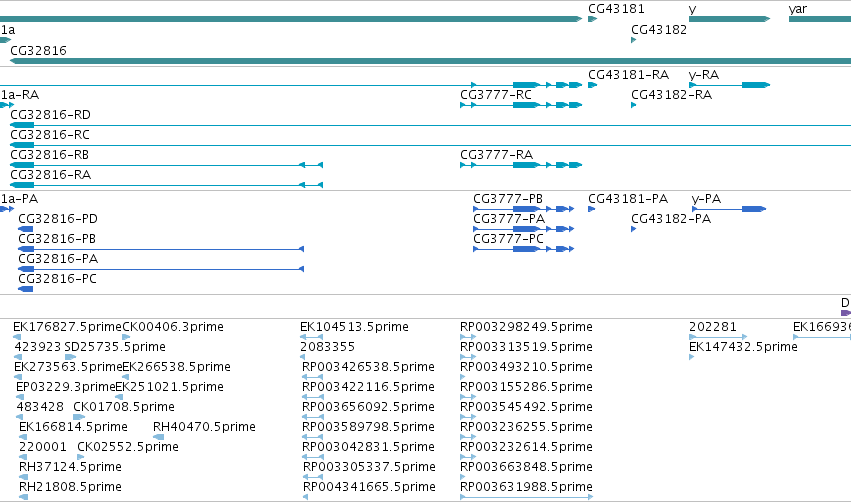This screenshot has height=502, width=851.
Task: Open transcript CG43182-RA
Action: (671, 95)
